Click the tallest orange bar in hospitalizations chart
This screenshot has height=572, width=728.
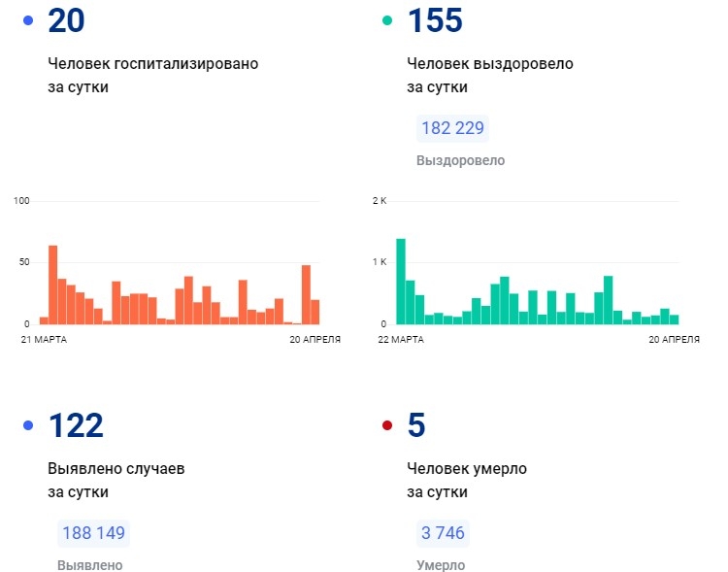(52, 285)
